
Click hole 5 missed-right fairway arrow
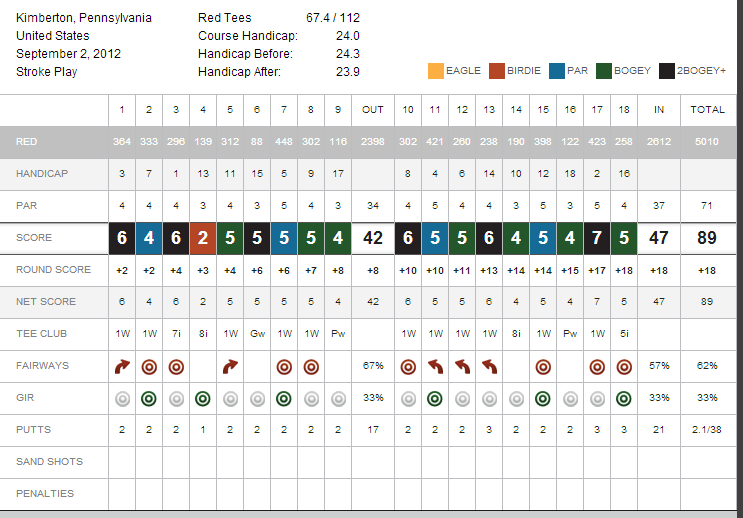click(x=230, y=366)
